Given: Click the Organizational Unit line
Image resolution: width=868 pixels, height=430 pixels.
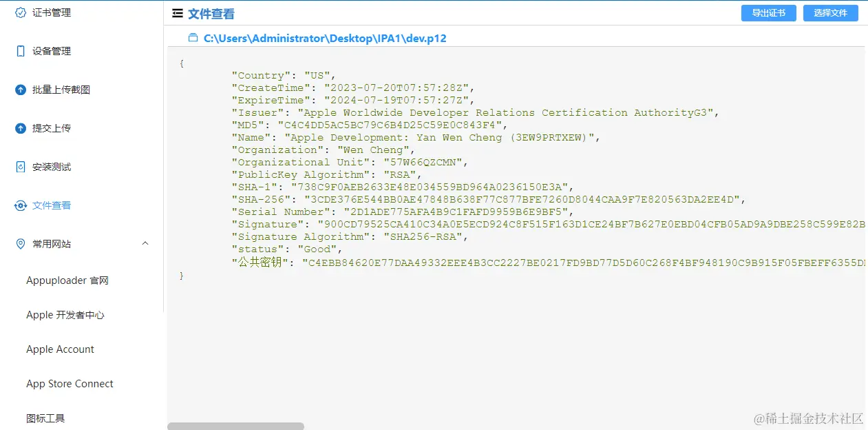Looking at the screenshot, I should point(350,163).
